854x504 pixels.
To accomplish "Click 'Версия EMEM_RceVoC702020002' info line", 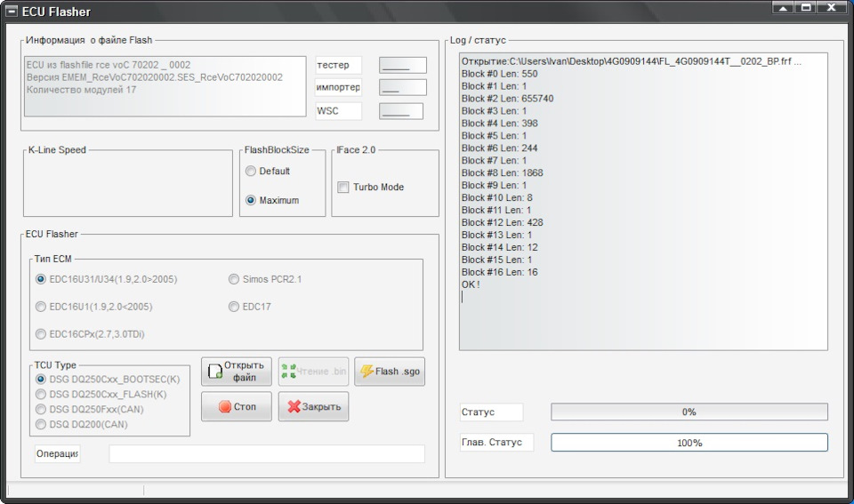I will 155,77.
